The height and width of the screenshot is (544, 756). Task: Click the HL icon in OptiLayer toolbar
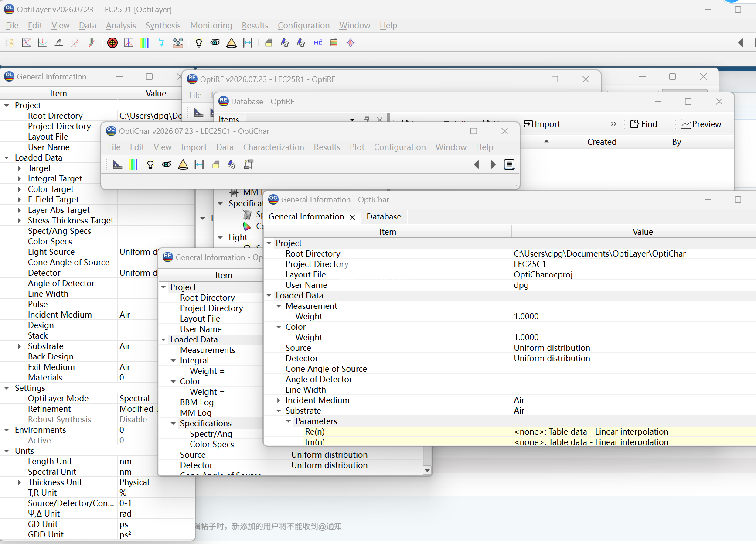point(318,43)
